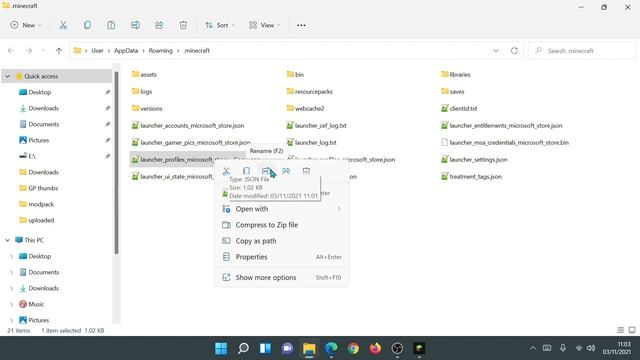Expand Desktop under This PC
640x360 pixels.
[x=11, y=256]
